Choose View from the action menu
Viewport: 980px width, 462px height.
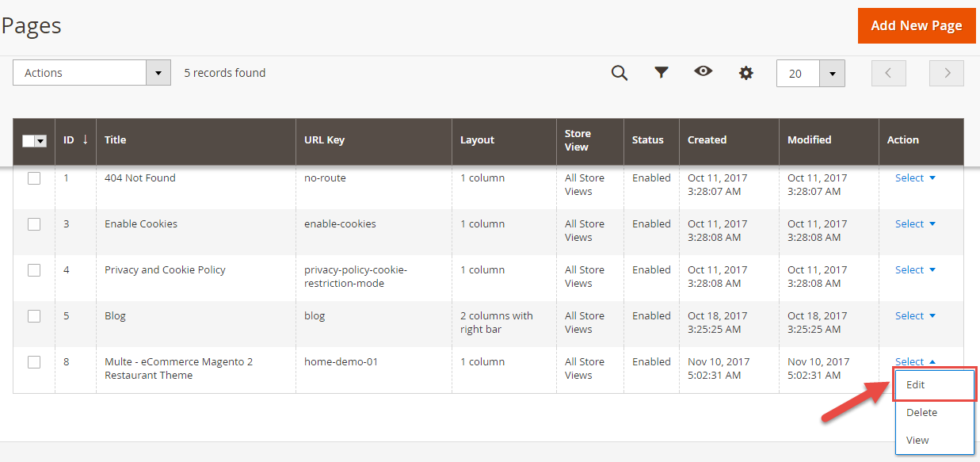tap(917, 441)
